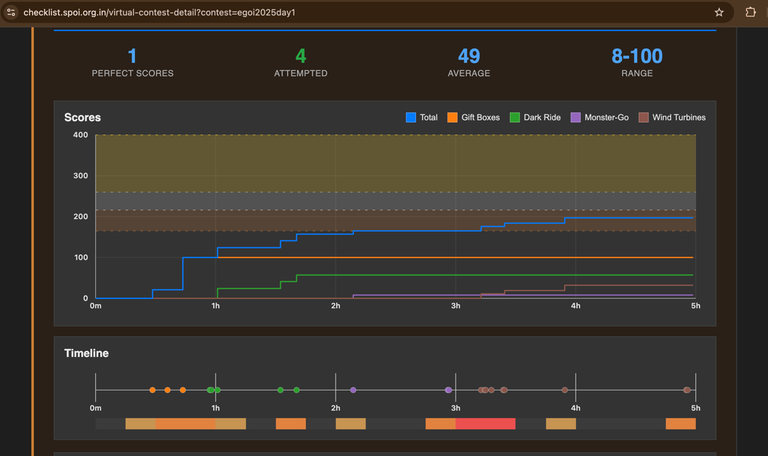Image resolution: width=768 pixels, height=456 pixels.
Task: Click the Average score value 49
Action: [469, 56]
